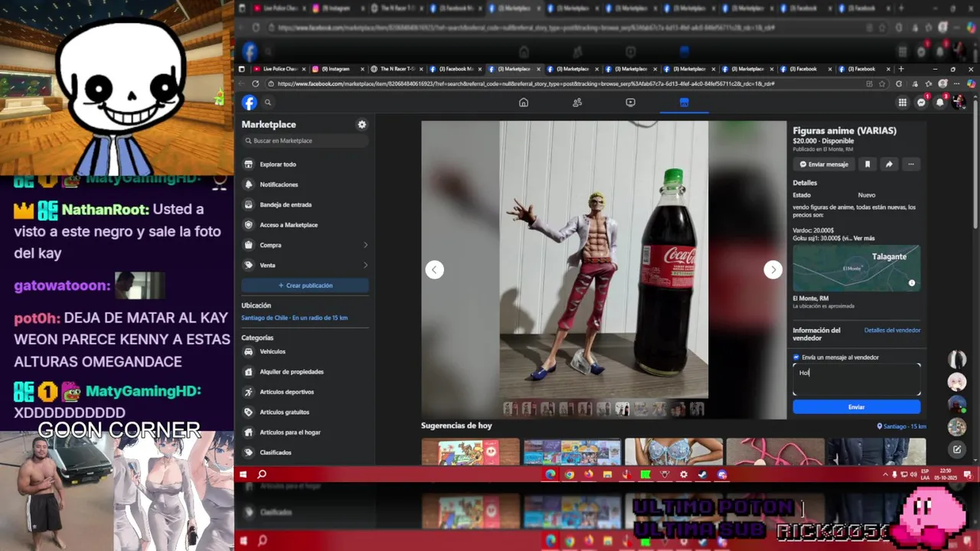Open the listing more options ellipsis
980x551 pixels.
[910, 164]
